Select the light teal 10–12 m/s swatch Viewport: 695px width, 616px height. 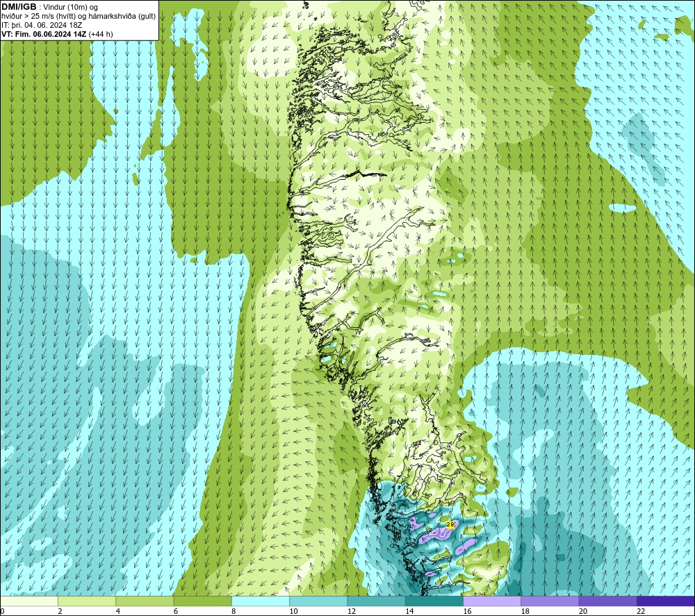click(318, 601)
